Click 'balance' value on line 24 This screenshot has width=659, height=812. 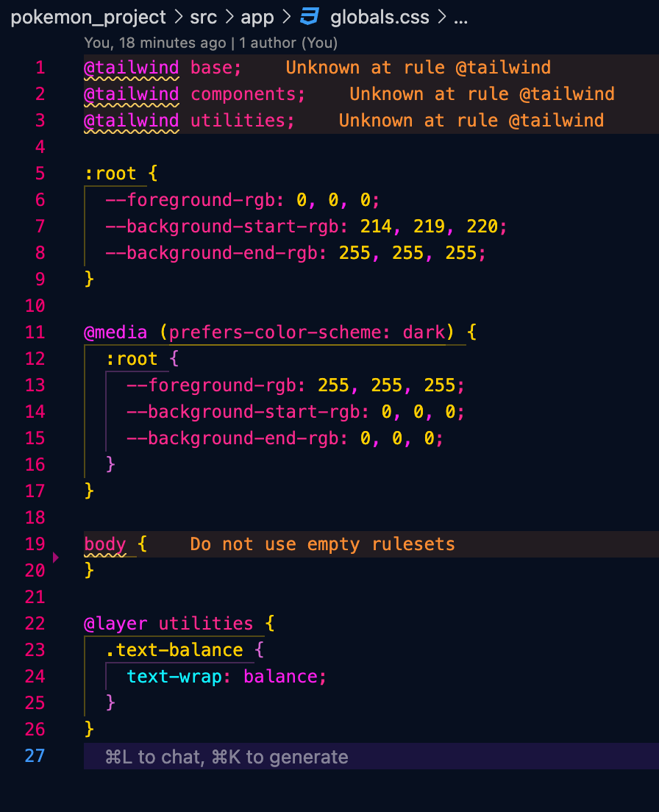pyautogui.click(x=280, y=677)
